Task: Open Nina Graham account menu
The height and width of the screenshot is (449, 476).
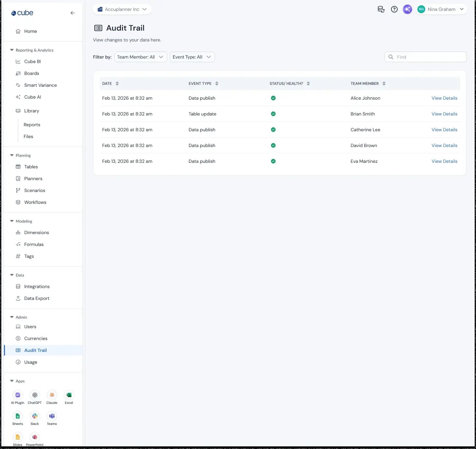Action: [442, 9]
